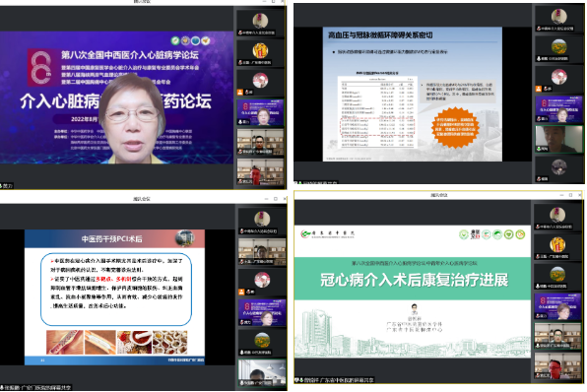Click the green title banner on the rehabilitation slide
The image size is (587, 392).
click(412, 278)
